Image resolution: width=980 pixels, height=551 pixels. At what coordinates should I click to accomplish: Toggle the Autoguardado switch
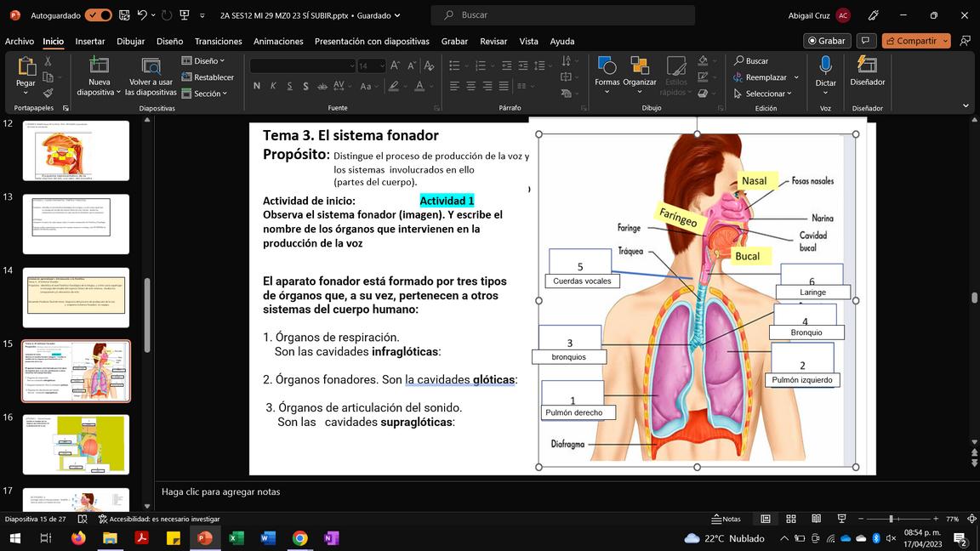click(x=98, y=15)
